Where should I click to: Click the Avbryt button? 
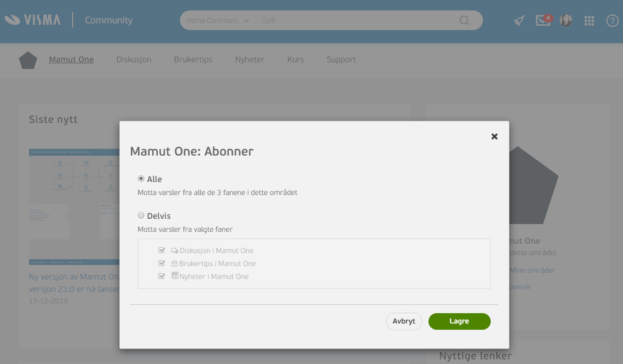pos(403,321)
